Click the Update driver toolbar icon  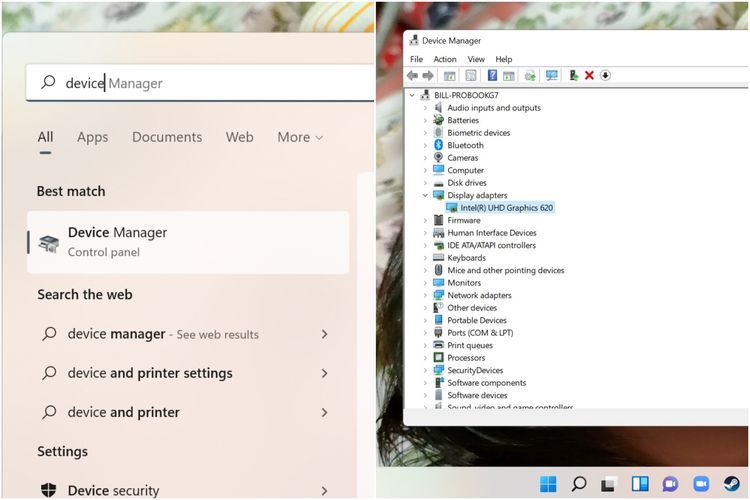pos(574,75)
